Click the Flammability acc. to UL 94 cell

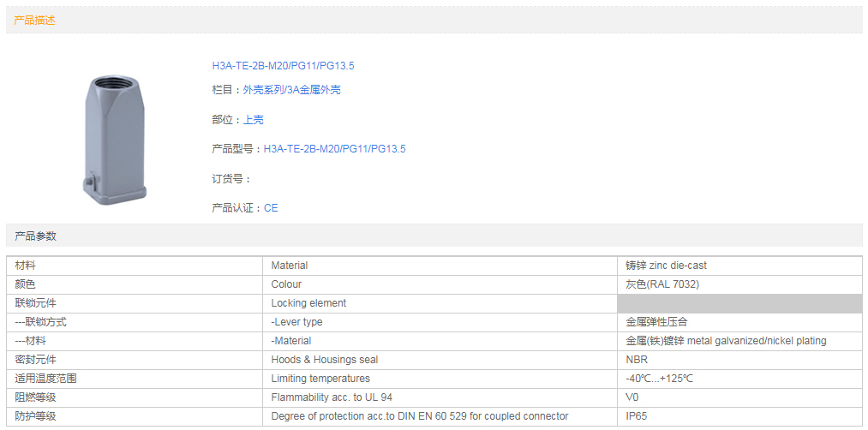click(x=332, y=397)
